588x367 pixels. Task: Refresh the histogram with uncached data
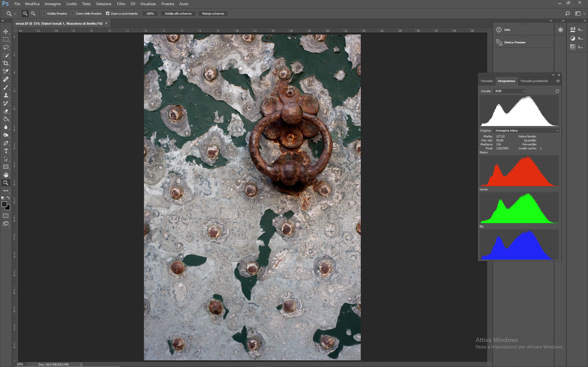(x=557, y=91)
